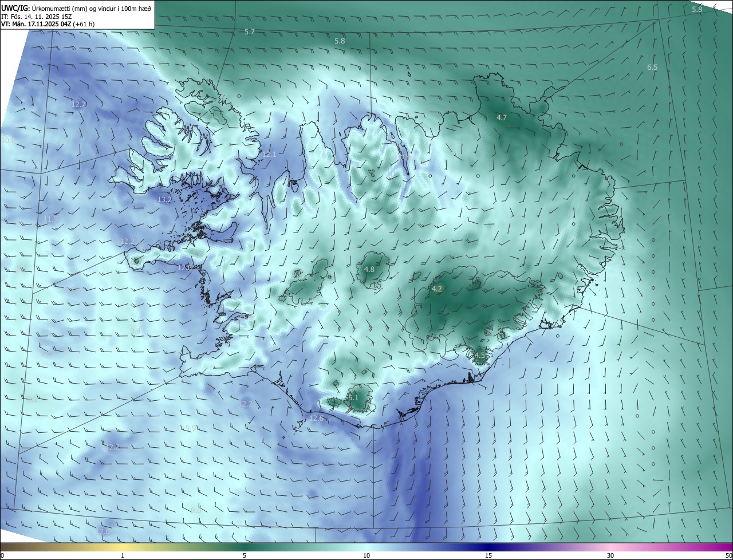This screenshot has width=733, height=560.
Task: Click the 4.7 value label on the map
Action: pos(501,117)
